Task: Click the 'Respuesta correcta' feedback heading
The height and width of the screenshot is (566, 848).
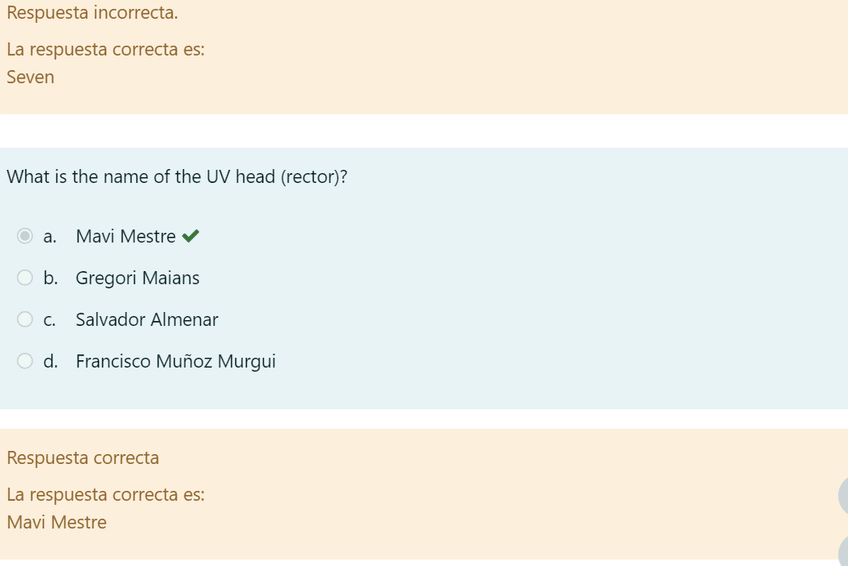Action: click(x=83, y=458)
